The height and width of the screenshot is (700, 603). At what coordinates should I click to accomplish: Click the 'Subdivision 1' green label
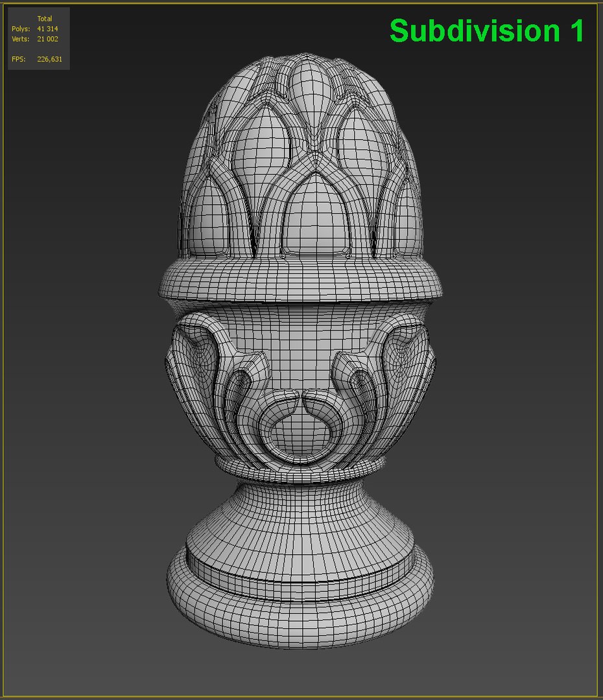point(486,30)
